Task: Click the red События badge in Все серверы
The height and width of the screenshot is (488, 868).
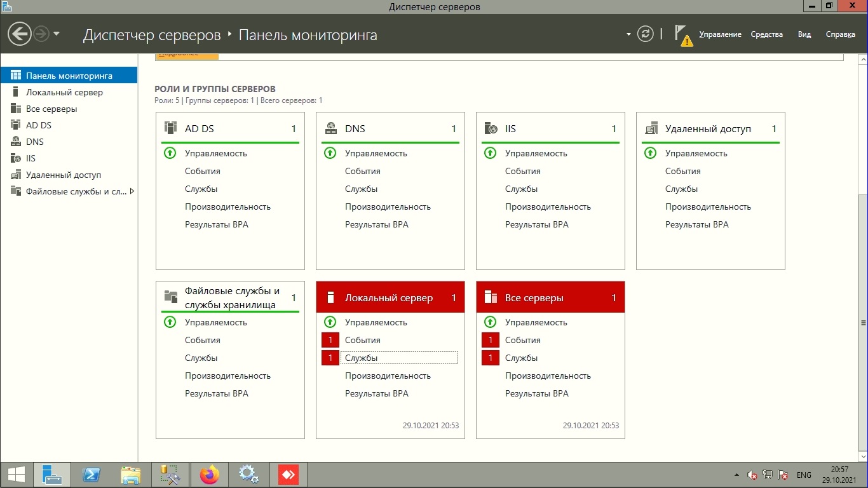Action: 491,340
